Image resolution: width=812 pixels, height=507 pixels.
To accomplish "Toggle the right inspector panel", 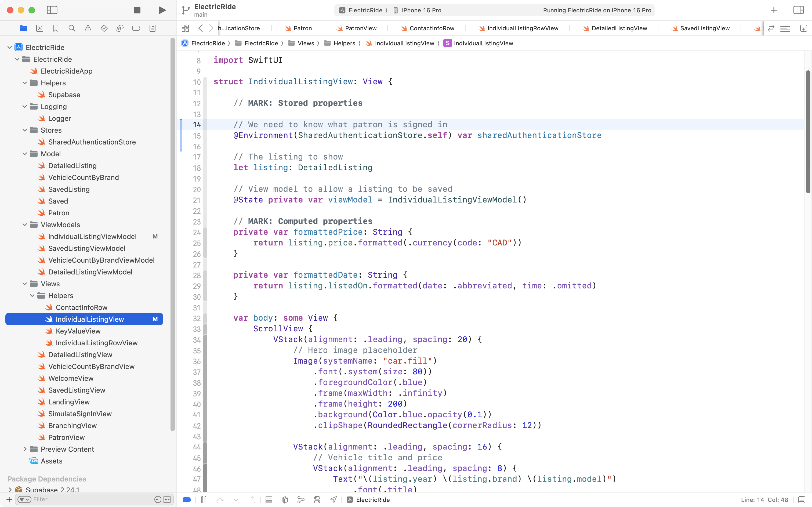I will coord(798,10).
